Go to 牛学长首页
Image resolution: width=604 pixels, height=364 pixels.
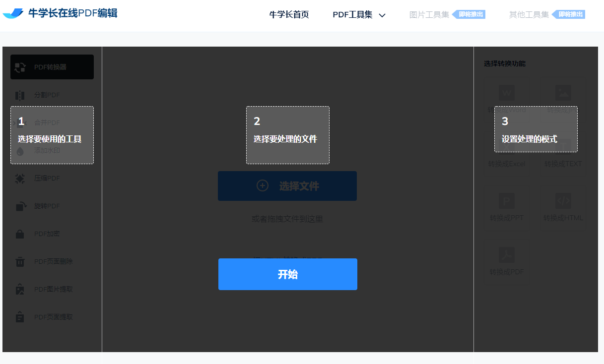pos(289,15)
